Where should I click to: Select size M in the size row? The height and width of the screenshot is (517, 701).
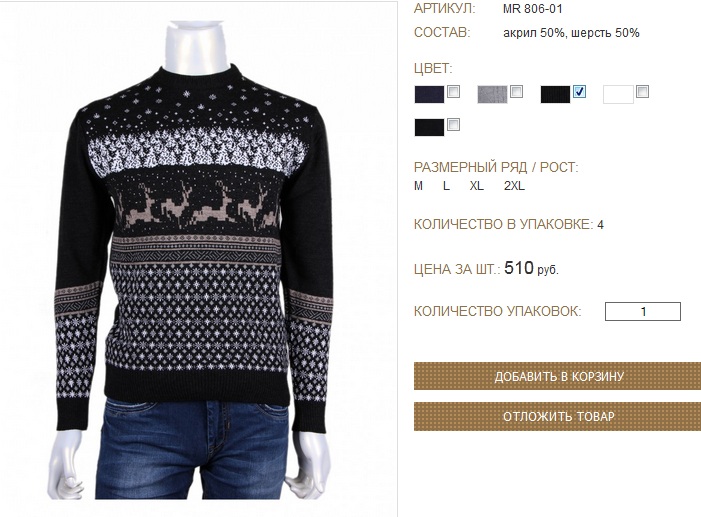pos(418,186)
